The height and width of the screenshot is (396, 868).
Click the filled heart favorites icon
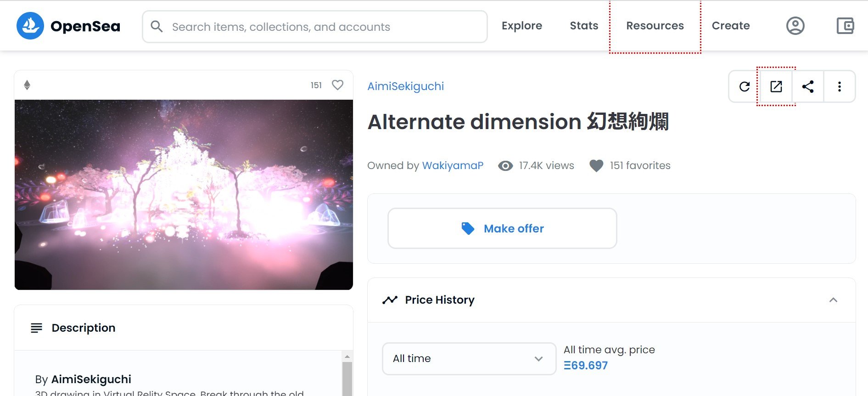pos(596,166)
